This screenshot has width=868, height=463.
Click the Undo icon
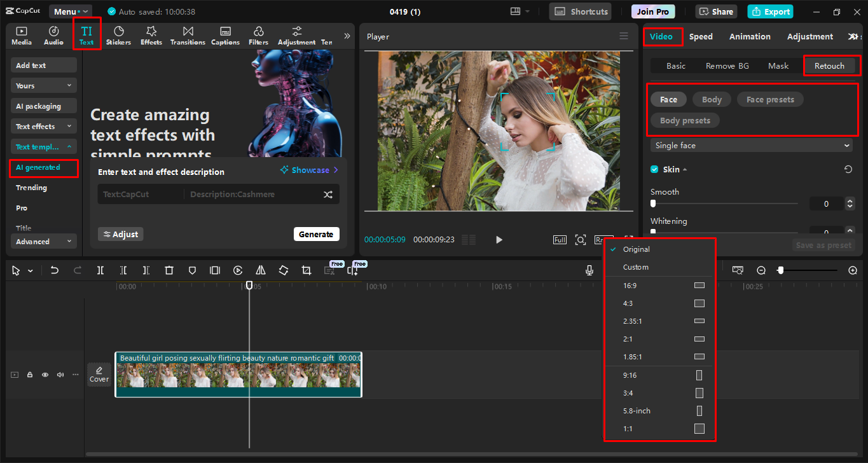(x=54, y=270)
